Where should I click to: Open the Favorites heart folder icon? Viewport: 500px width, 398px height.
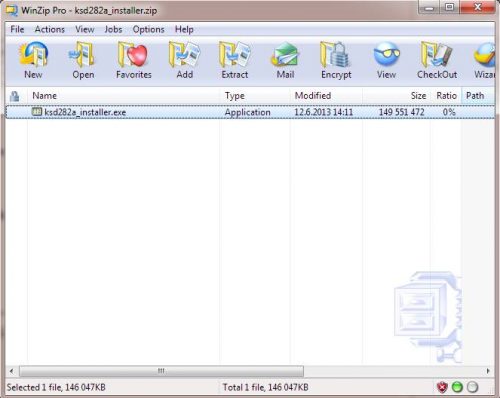tap(134, 60)
